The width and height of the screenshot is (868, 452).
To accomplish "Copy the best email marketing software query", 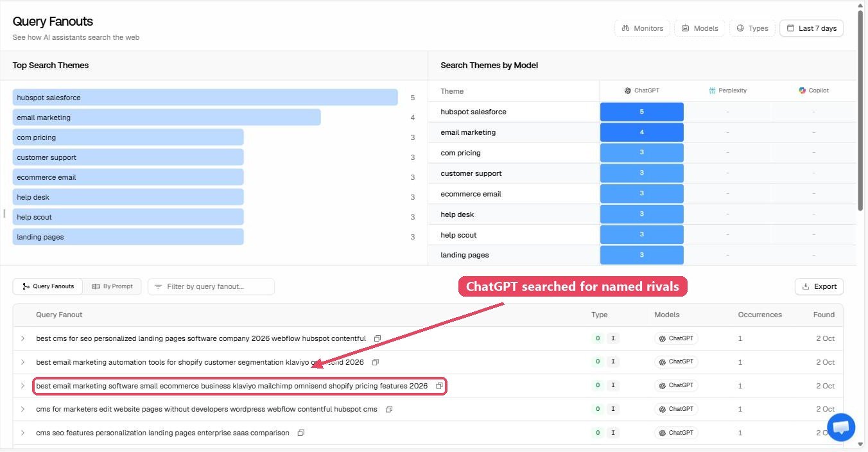I will [439, 386].
